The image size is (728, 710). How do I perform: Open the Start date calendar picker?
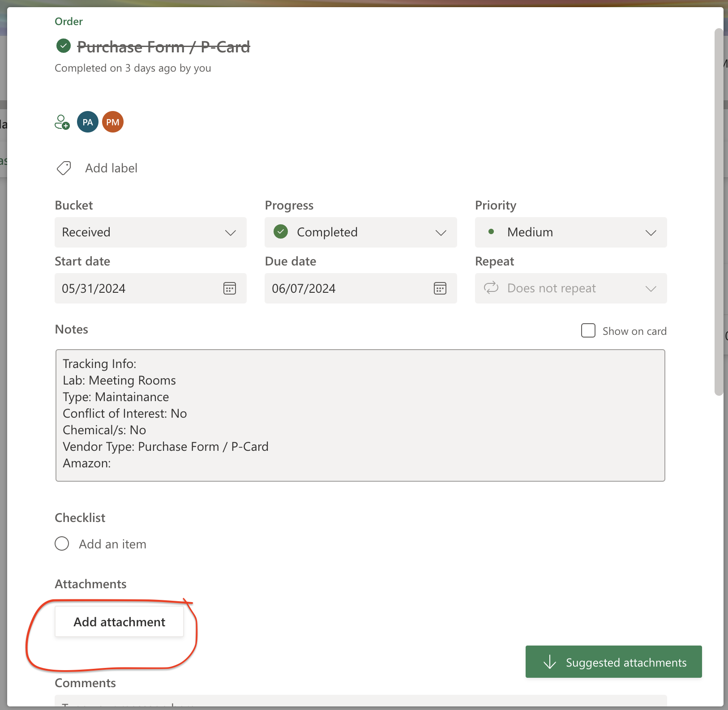[x=230, y=288]
